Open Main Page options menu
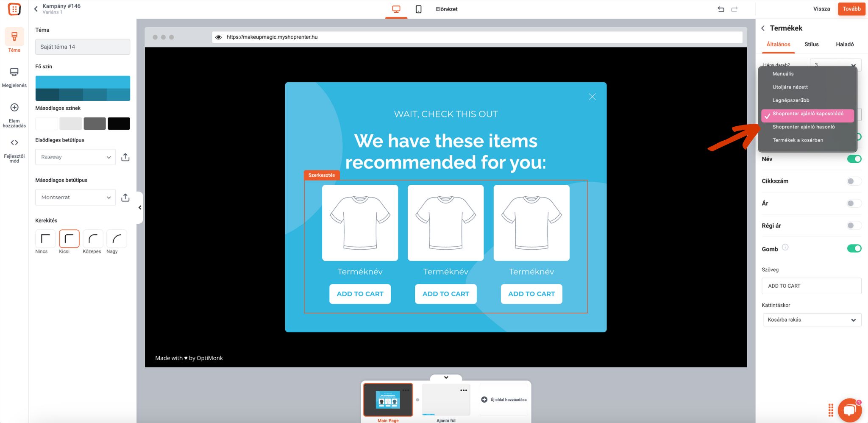The width and height of the screenshot is (868, 423). (x=406, y=390)
